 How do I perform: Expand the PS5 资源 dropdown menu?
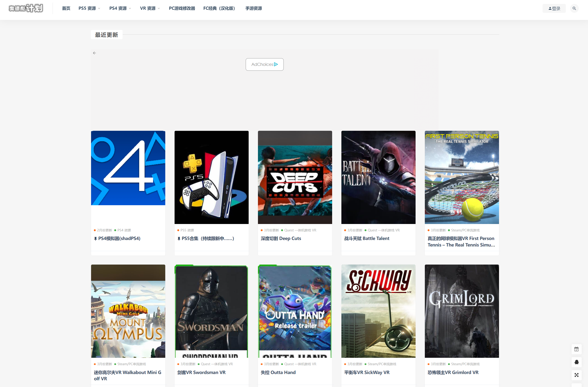click(89, 8)
